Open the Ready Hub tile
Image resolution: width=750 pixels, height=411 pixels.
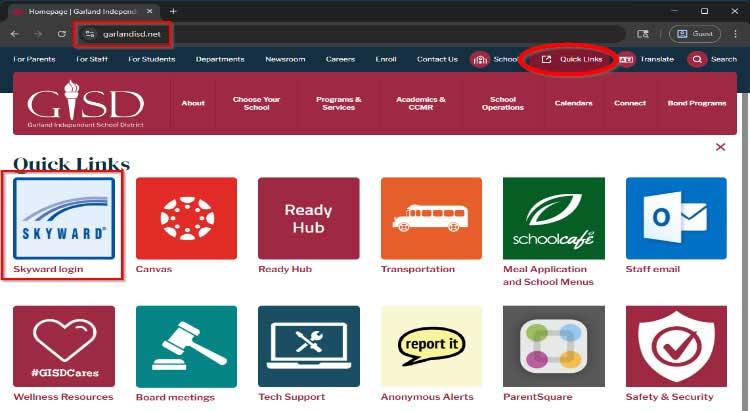(309, 218)
